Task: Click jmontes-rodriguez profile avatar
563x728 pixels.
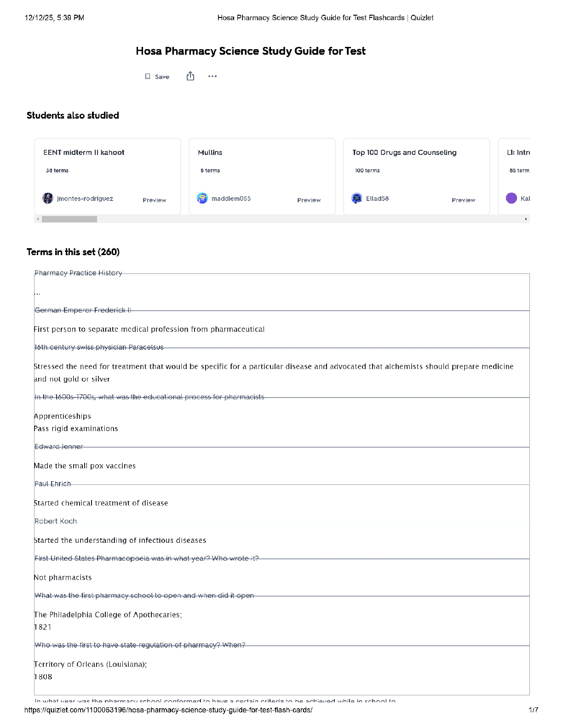Action: [x=48, y=198]
